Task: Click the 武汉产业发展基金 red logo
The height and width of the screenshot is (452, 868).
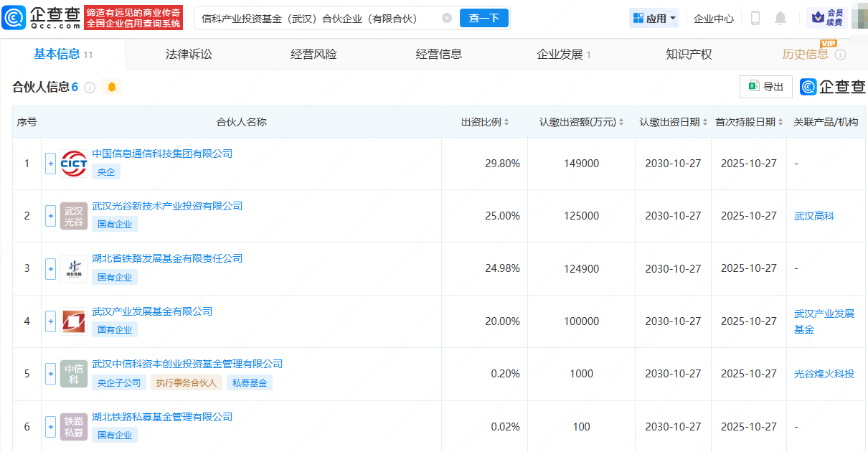Action: [74, 321]
